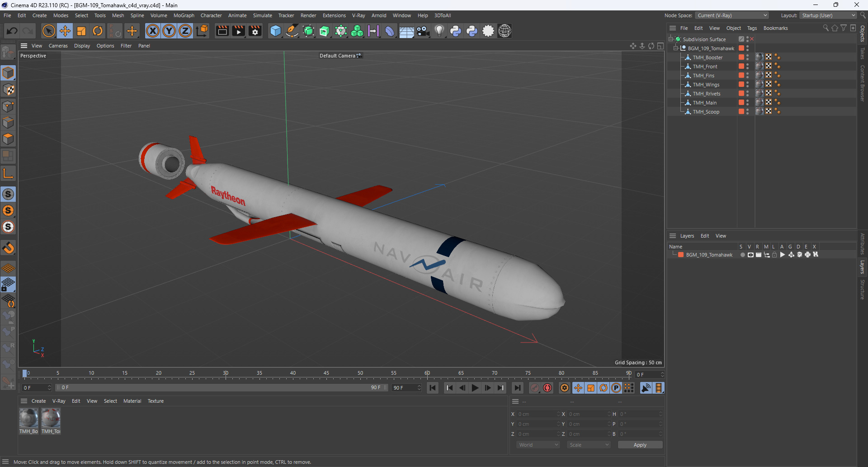The image size is (868, 467).
Task: Go to start of animation
Action: click(x=433, y=388)
